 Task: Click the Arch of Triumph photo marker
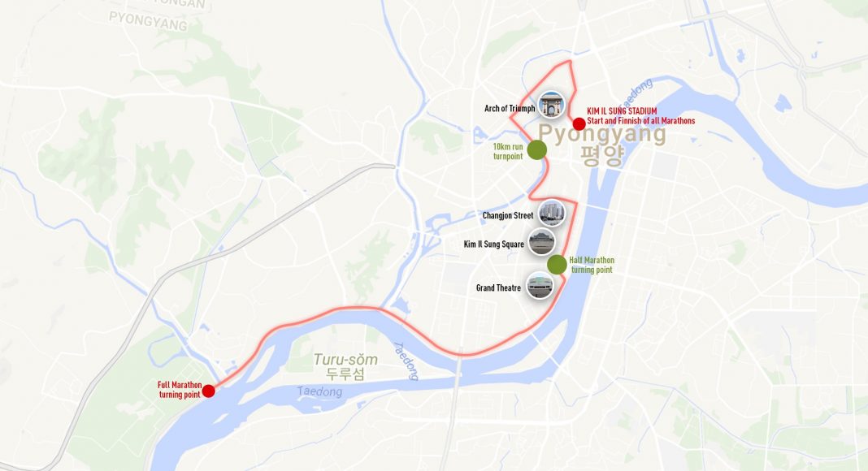click(x=551, y=105)
